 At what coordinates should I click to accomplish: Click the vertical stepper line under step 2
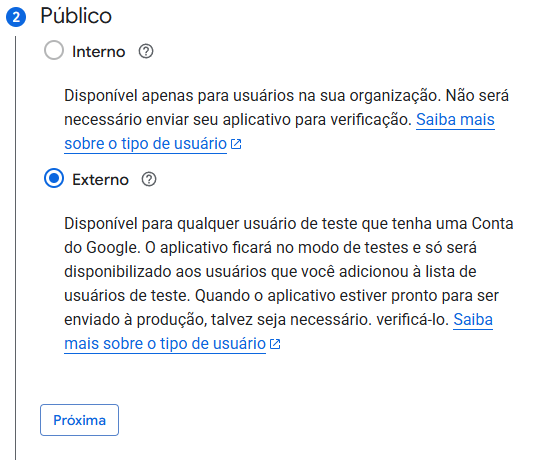(x=15, y=248)
